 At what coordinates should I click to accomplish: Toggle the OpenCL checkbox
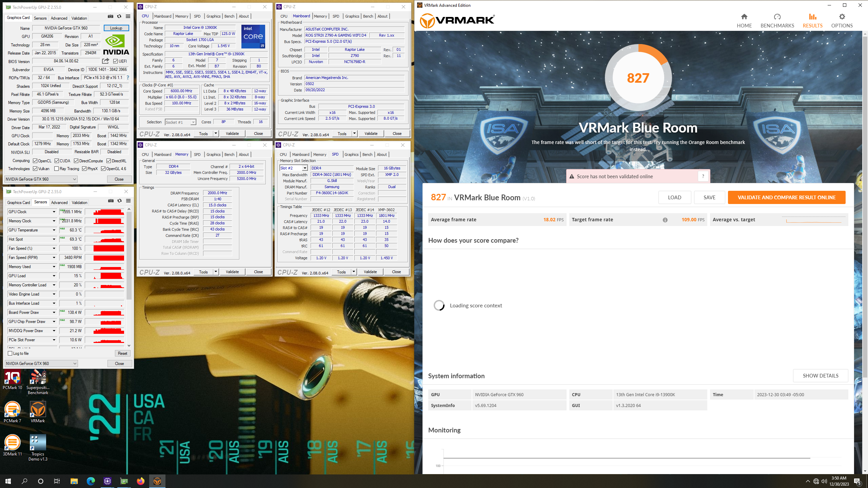coord(35,161)
